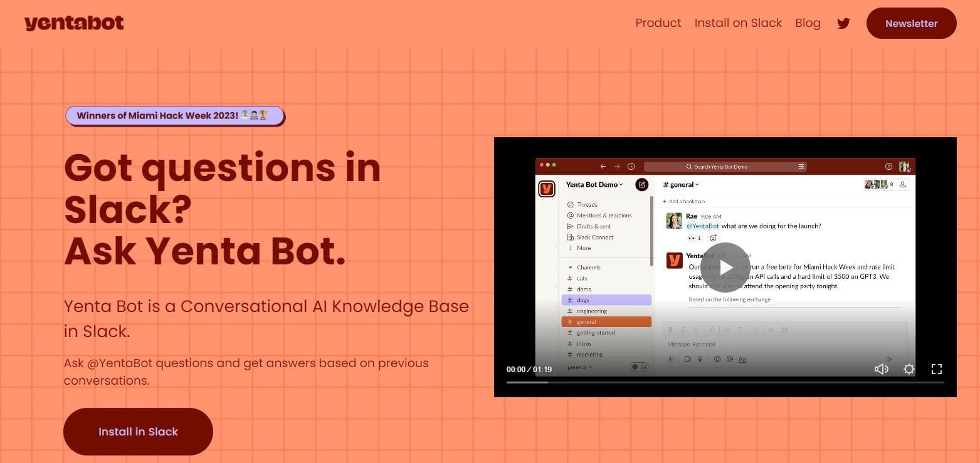This screenshot has width=980, height=463.
Task: Click the member avatars showing 8
Action: pos(879,184)
